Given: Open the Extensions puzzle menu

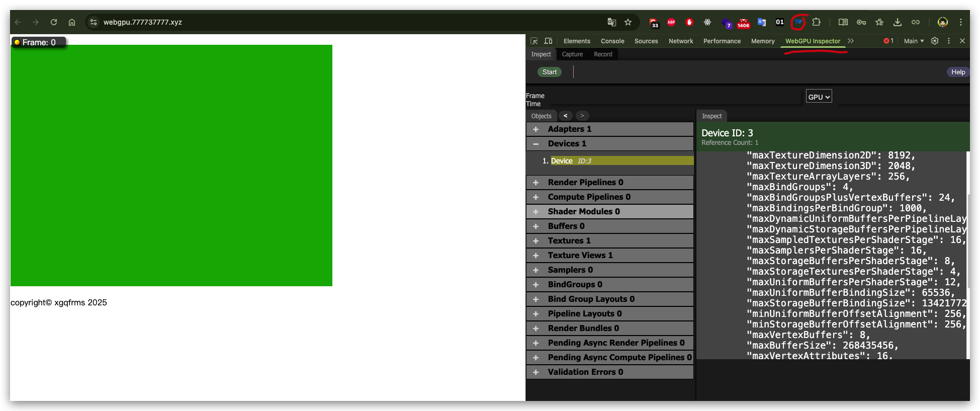Looking at the screenshot, I should pyautogui.click(x=817, y=22).
